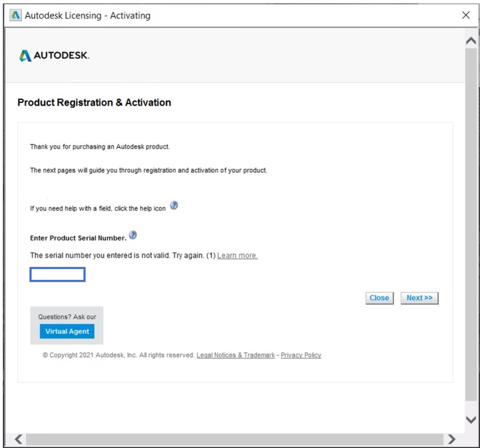This screenshot has width=480, height=448.
Task: Click the horizontal scrollbar right arrow
Action: coord(452,439)
